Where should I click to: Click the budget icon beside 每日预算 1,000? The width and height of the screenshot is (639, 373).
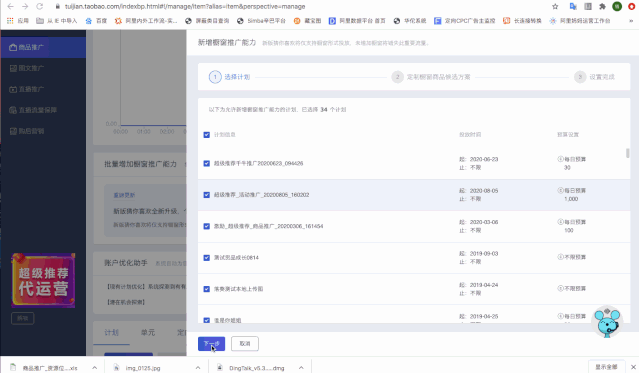point(560,190)
